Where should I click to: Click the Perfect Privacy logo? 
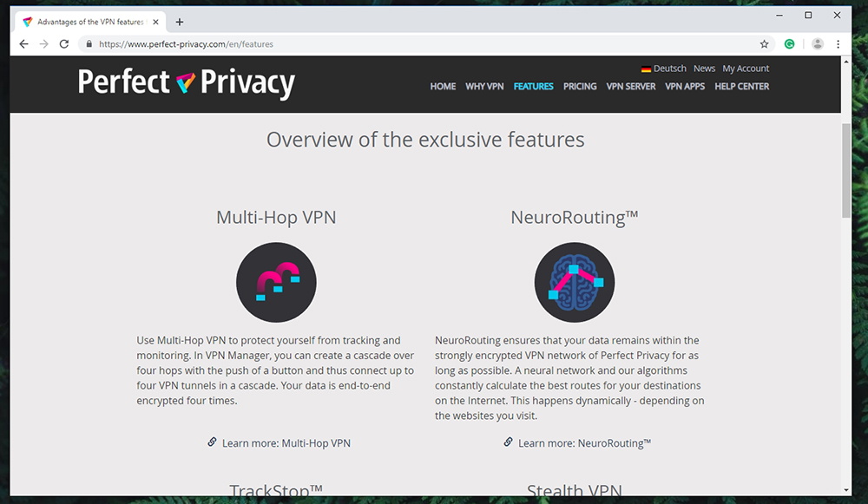pos(186,83)
